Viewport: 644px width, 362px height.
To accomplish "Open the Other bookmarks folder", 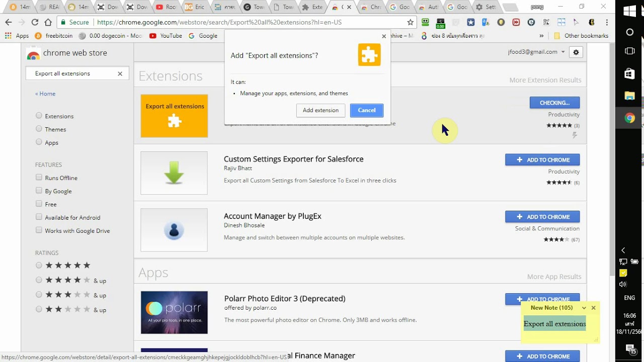I will tap(581, 36).
